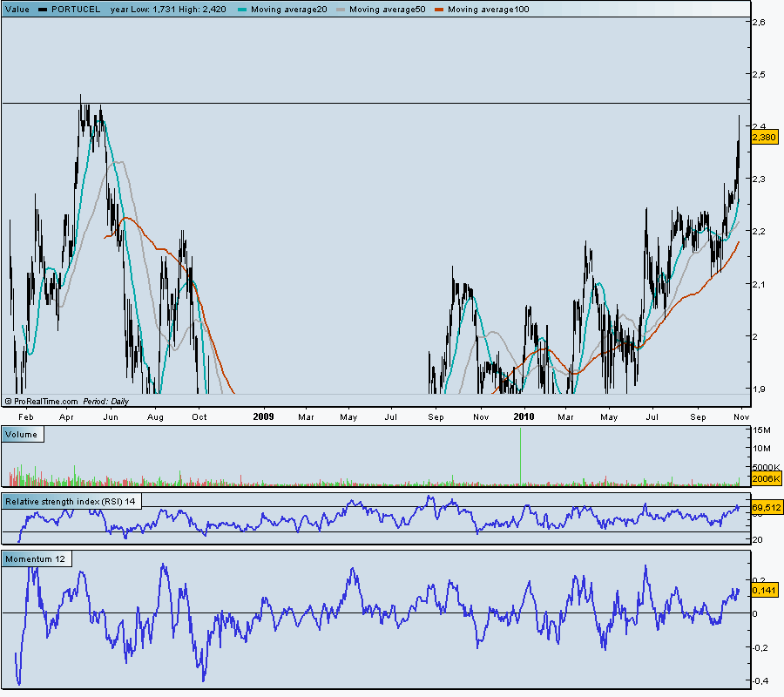
Task: Click the 69,512 RSI value tag
Action: point(764,506)
